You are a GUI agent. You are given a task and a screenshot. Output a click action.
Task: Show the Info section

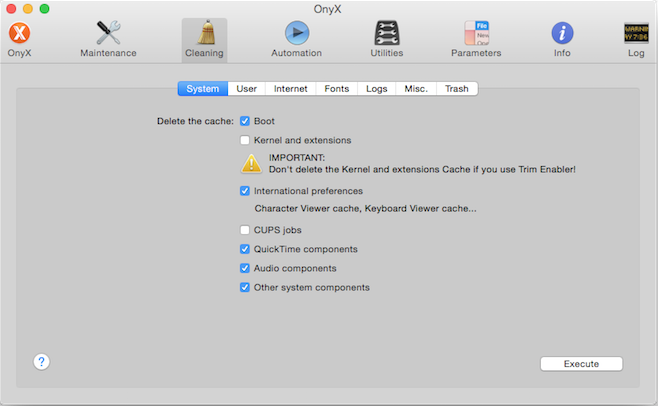tap(562, 35)
